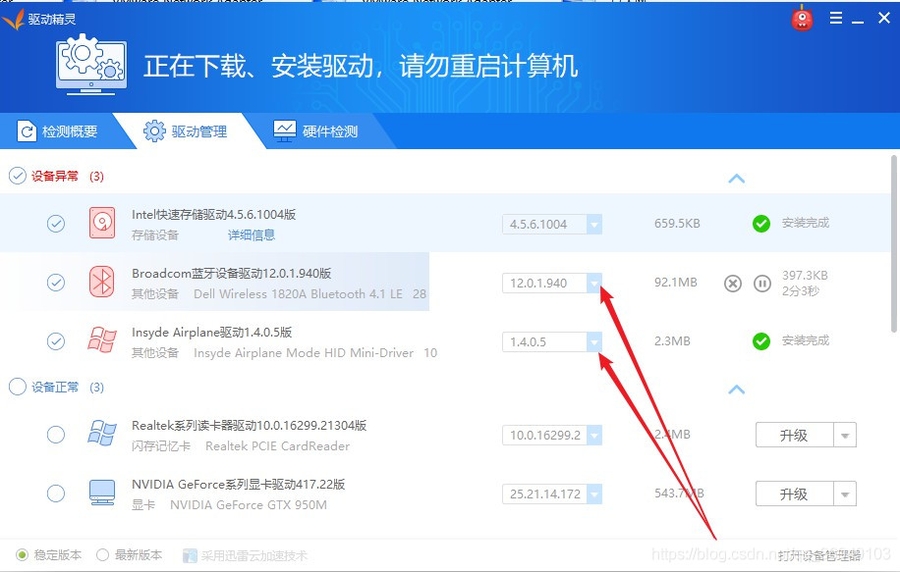The height and width of the screenshot is (572, 900).
Task: Cancel the Broadcom Bluetooth driver download
Action: tap(732, 283)
